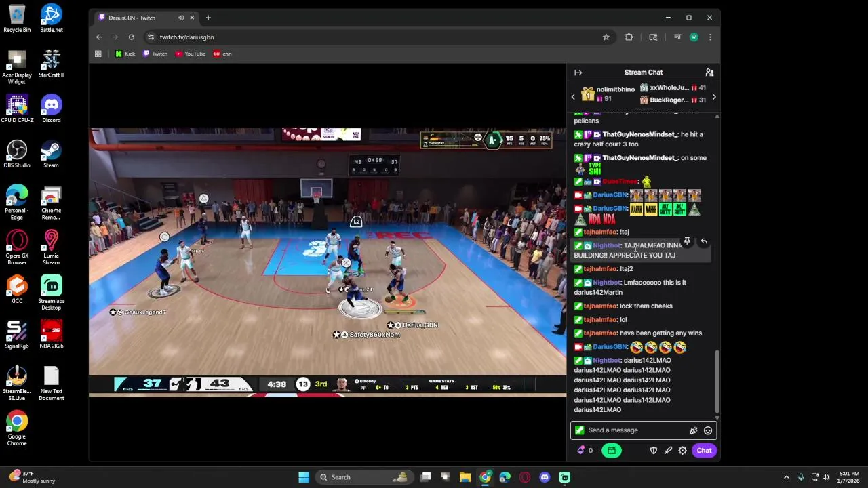This screenshot has height=488, width=868.
Task: Open the chat community users list
Action: click(709, 73)
